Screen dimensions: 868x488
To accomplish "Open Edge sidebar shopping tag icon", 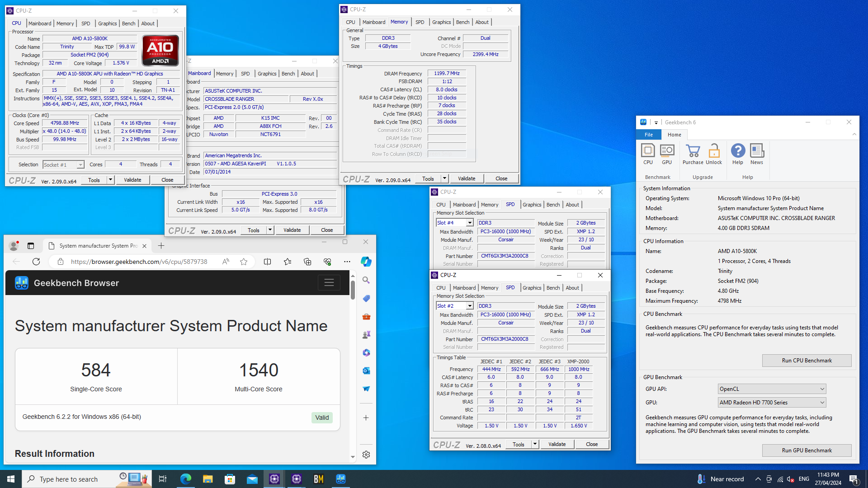I will tap(366, 298).
